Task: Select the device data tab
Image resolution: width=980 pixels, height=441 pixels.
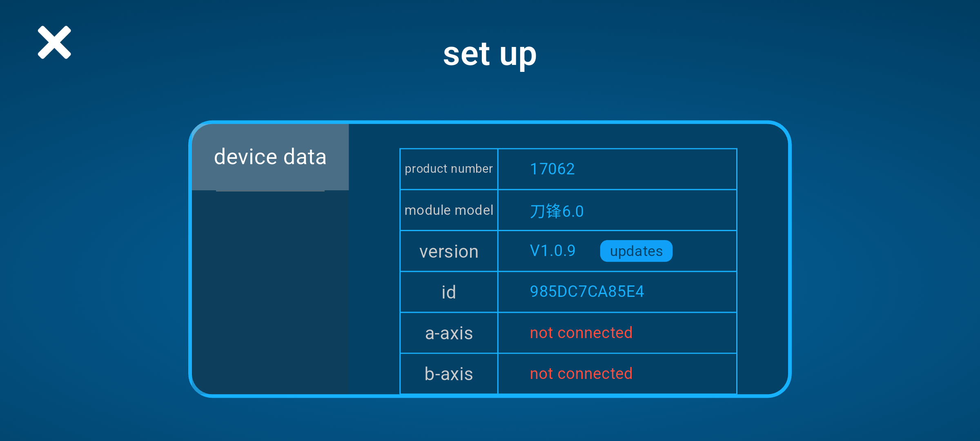Action: (x=270, y=157)
